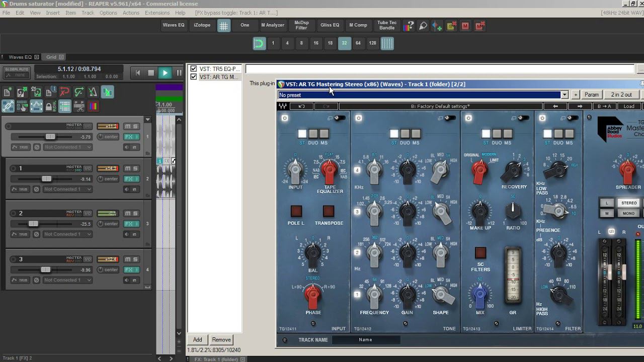
Task: Open track 3 Not Connected input dropdown
Action: tap(68, 280)
